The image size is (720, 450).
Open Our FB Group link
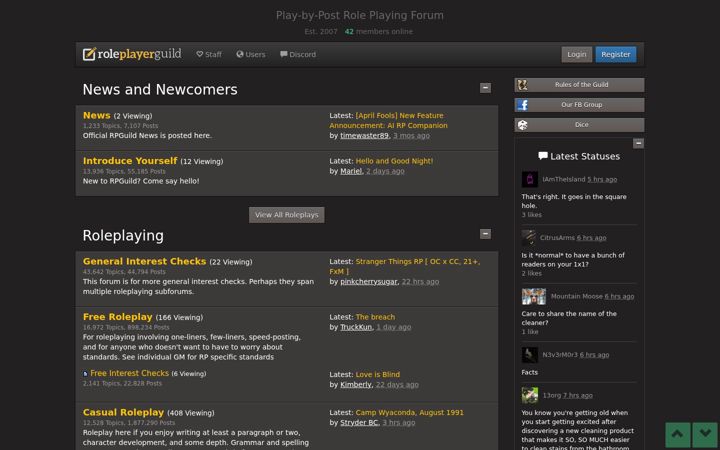[x=579, y=105]
